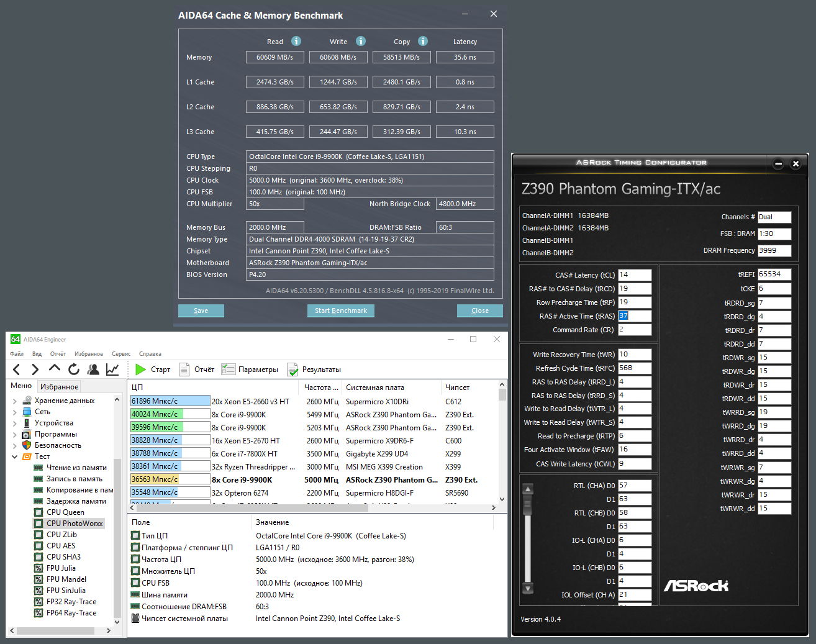Expand the Безопасность tree node
This screenshot has width=816, height=644.
pos(14,446)
